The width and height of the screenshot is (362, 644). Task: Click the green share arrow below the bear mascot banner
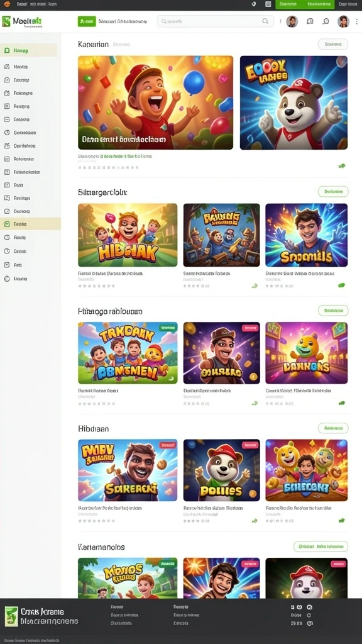[x=341, y=166]
